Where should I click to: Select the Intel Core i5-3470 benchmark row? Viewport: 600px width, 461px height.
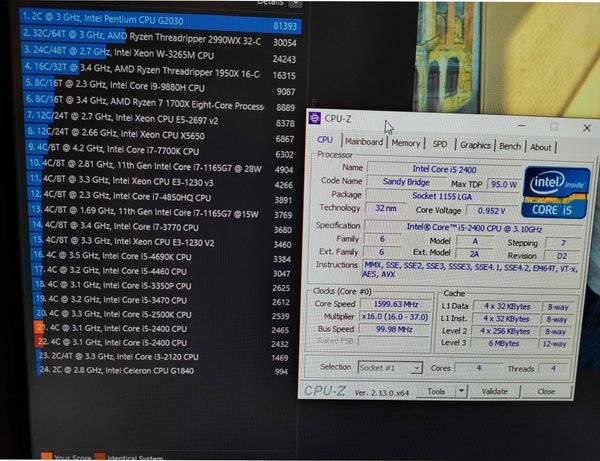[x=162, y=300]
